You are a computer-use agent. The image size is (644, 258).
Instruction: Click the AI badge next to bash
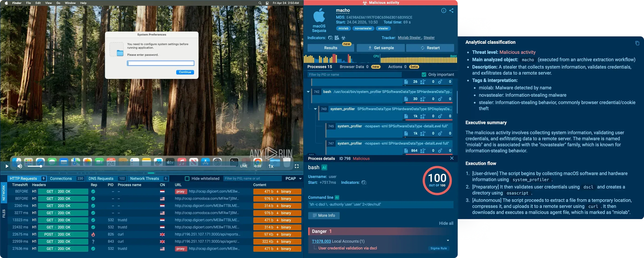(x=324, y=167)
